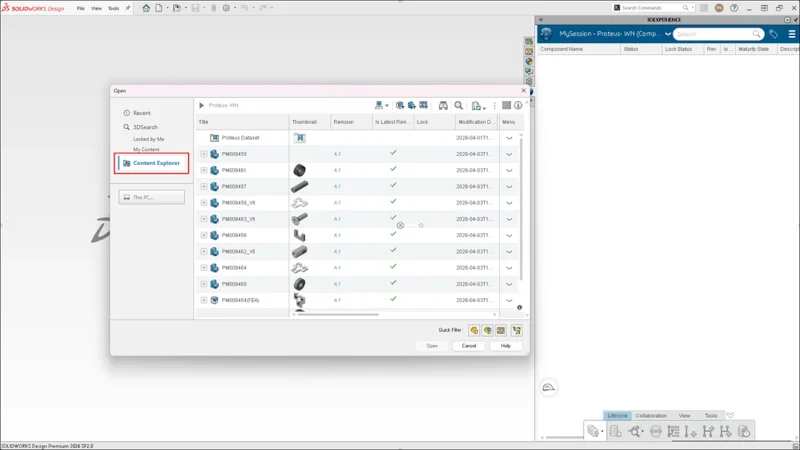This screenshot has height=450, width=800.
Task: Toggle the list view icon in the dialog toolbar
Action: tap(506, 106)
